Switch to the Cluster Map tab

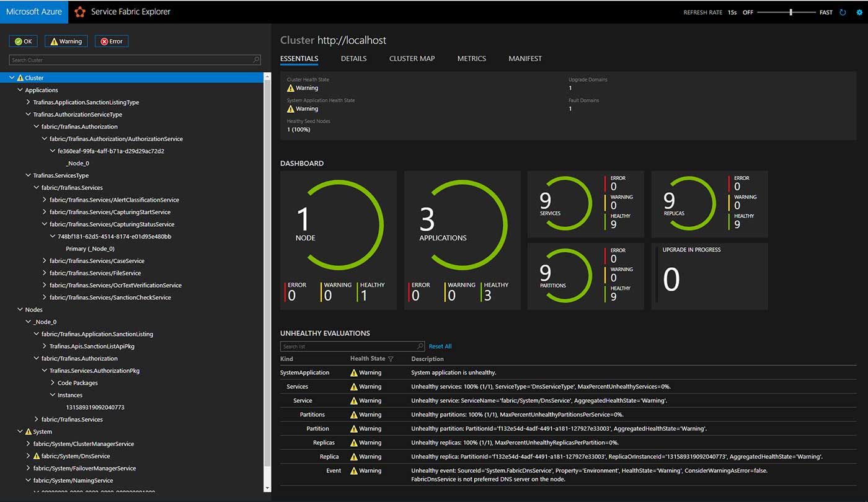[412, 58]
